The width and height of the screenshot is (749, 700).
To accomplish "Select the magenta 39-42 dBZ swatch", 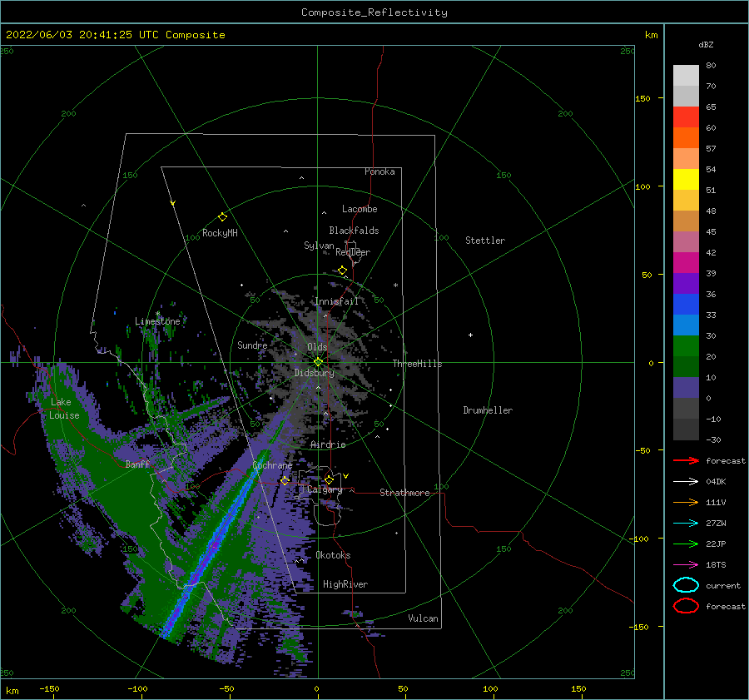I will click(x=686, y=263).
